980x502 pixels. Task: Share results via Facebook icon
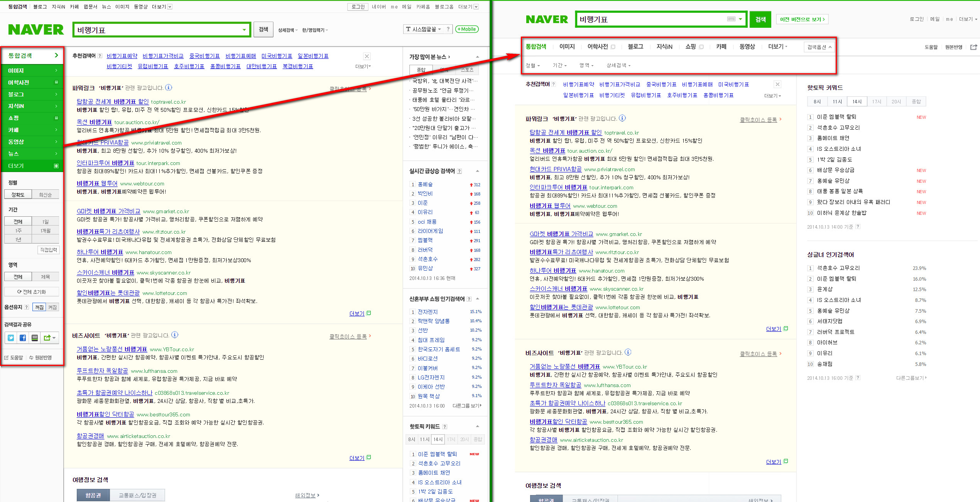[x=23, y=338]
